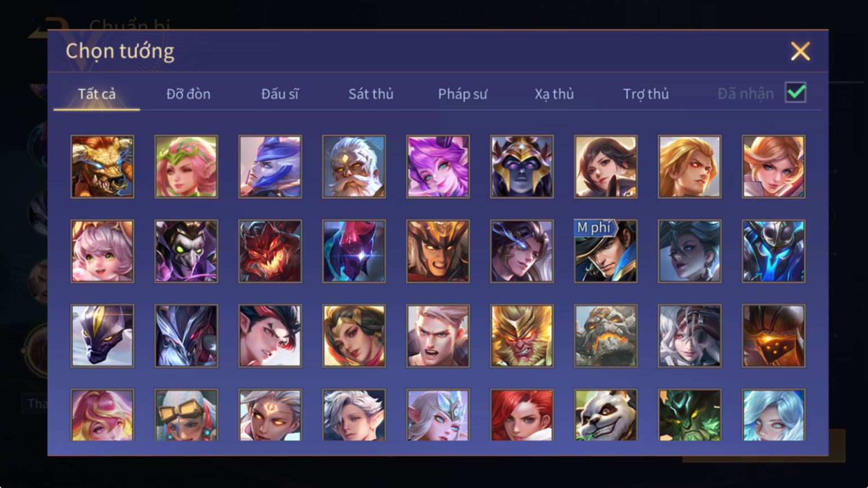The height and width of the screenshot is (488, 868).
Task: Choose the panda hero portrait
Action: [x=606, y=415]
